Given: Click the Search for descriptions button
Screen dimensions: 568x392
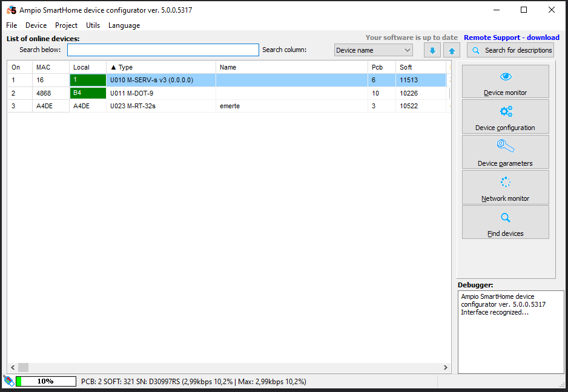Looking at the screenshot, I should point(510,50).
